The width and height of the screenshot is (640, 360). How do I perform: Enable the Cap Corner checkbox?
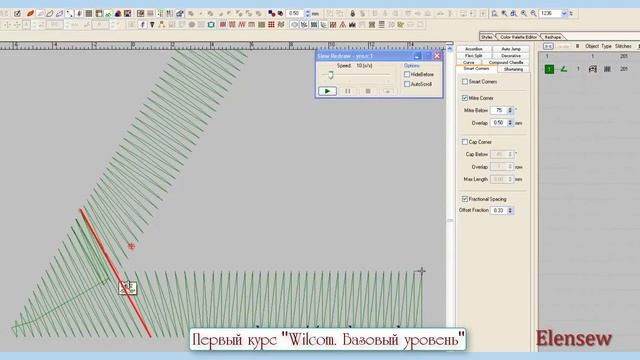(x=465, y=142)
